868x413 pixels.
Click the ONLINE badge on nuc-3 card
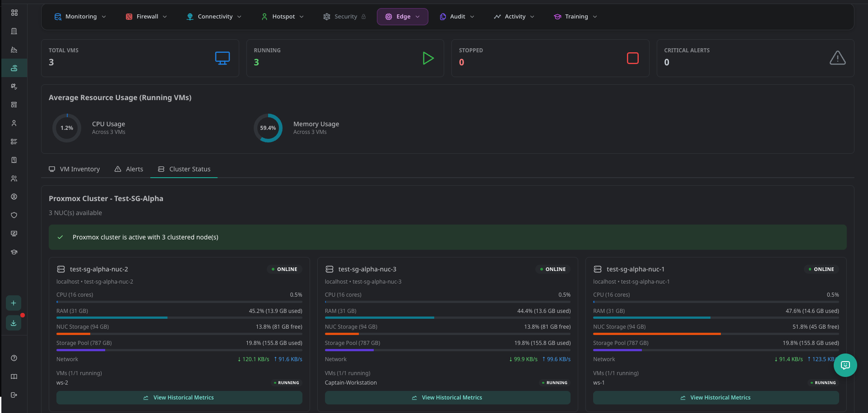(x=553, y=269)
